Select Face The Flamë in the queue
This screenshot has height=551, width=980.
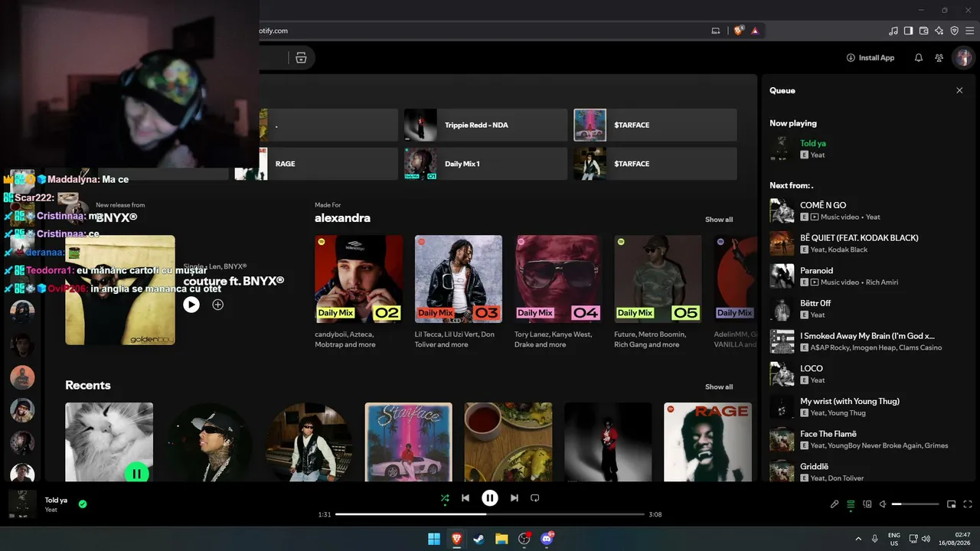point(868,439)
